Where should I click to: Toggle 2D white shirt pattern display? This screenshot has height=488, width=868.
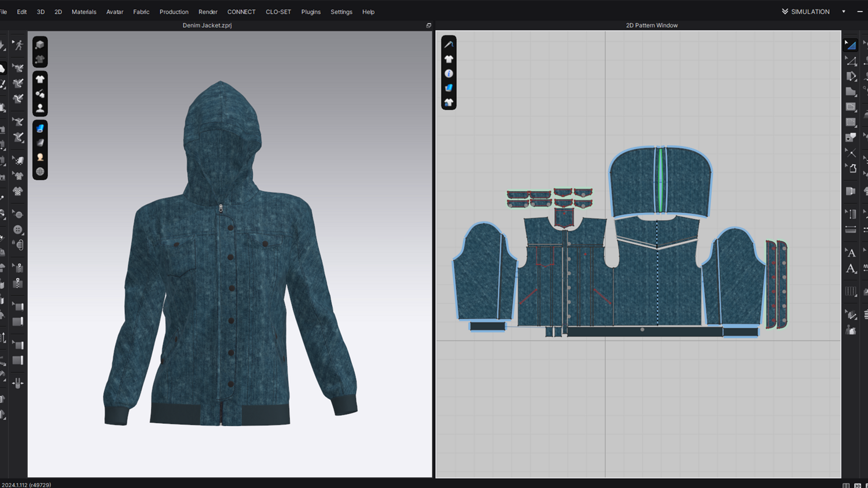pos(448,59)
